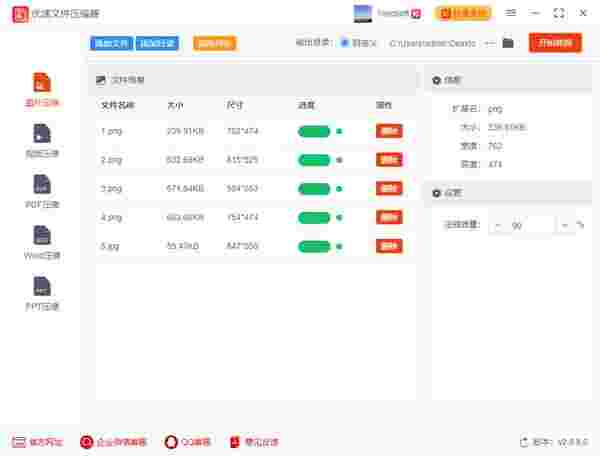Select the 5.jpg file name
The width and height of the screenshot is (600, 456).
110,246
